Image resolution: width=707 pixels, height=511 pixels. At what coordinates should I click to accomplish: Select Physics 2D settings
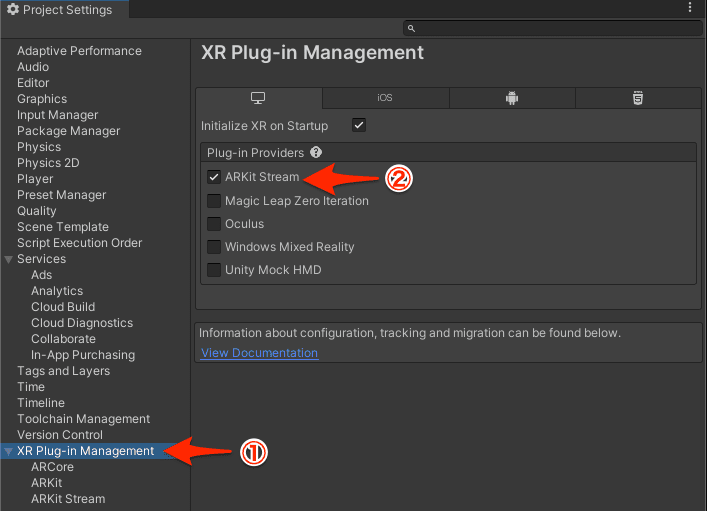click(x=48, y=163)
